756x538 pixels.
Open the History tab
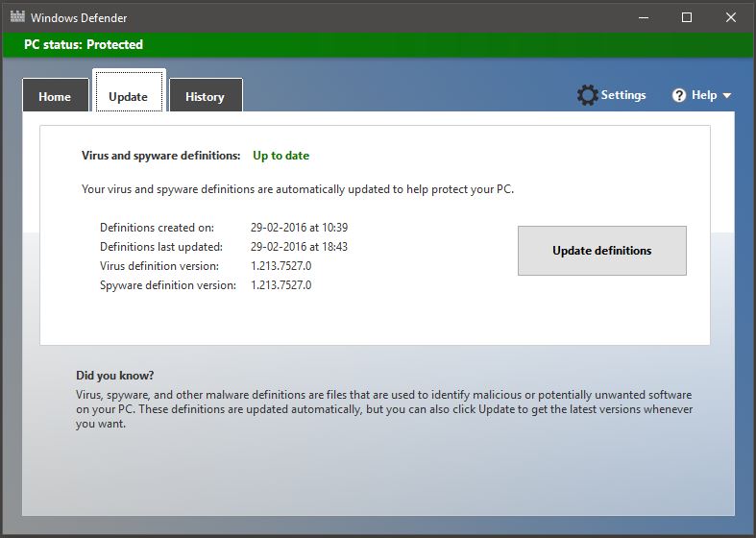206,95
